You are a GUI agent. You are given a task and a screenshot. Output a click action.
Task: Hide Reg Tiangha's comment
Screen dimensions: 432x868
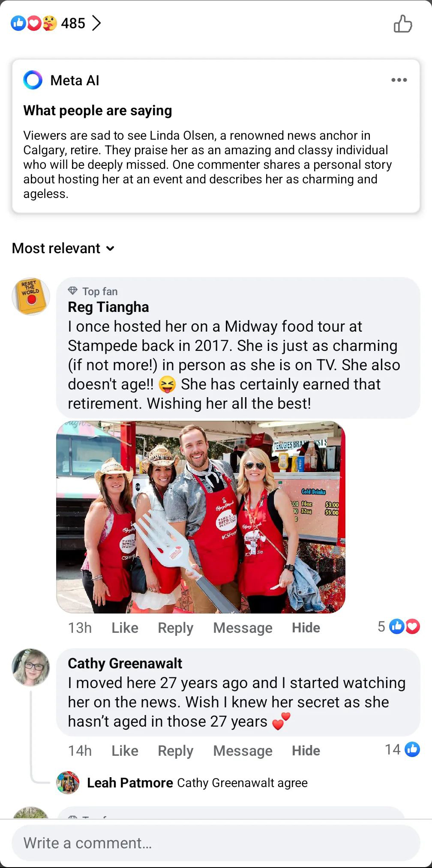306,628
